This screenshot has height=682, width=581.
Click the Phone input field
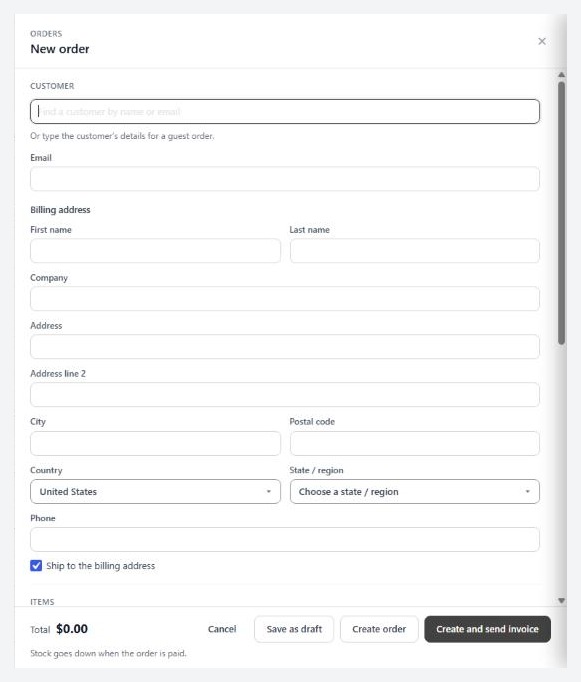click(285, 539)
